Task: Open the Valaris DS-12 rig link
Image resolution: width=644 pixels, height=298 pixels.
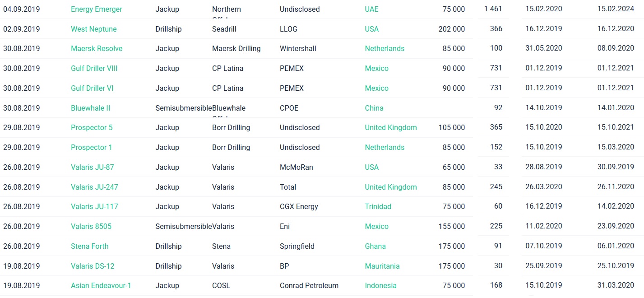Action: (x=93, y=266)
